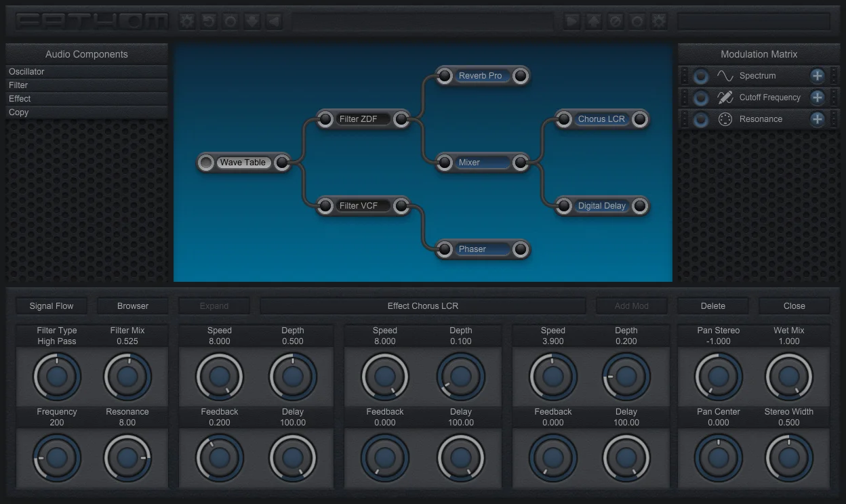This screenshot has height=504, width=846.
Task: Click the gear icon right of the plain circle
Action: (x=659, y=21)
